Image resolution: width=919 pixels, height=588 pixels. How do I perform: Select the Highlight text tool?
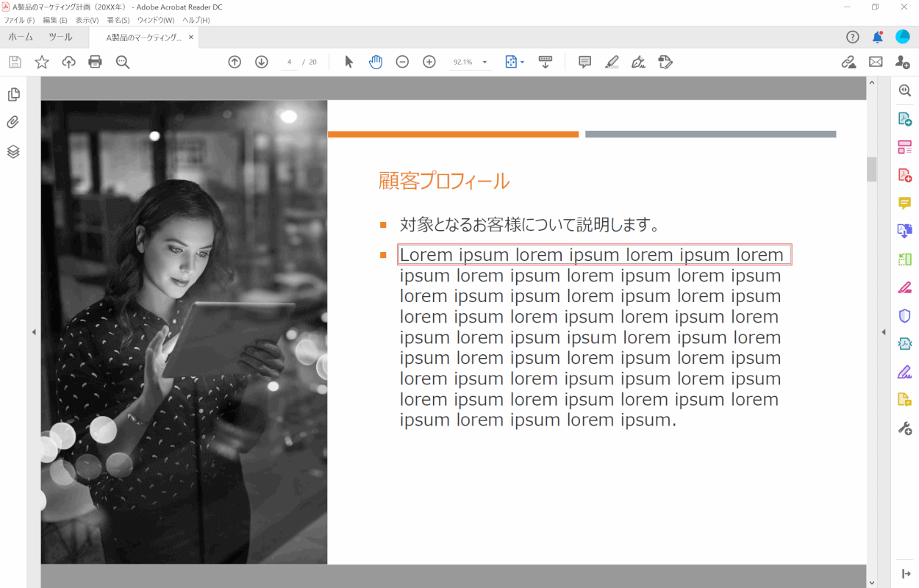pyautogui.click(x=612, y=62)
